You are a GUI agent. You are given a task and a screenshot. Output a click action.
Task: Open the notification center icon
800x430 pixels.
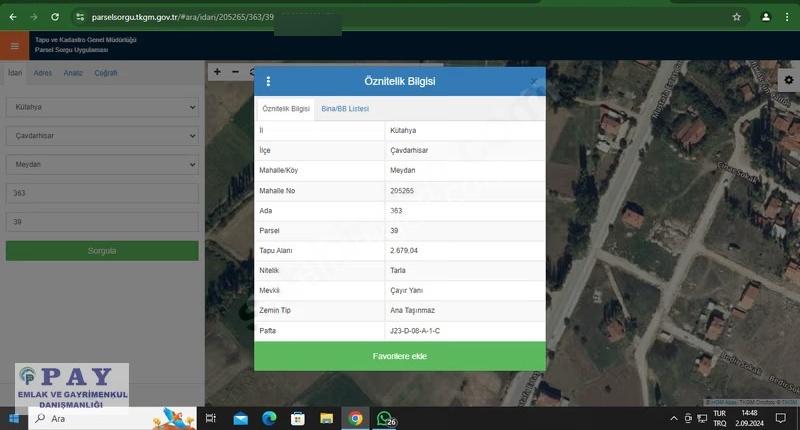780,418
